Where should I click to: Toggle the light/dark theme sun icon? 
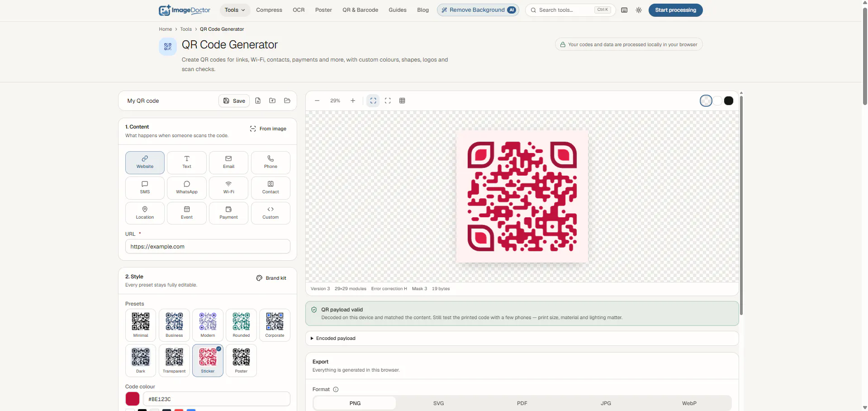pos(639,10)
